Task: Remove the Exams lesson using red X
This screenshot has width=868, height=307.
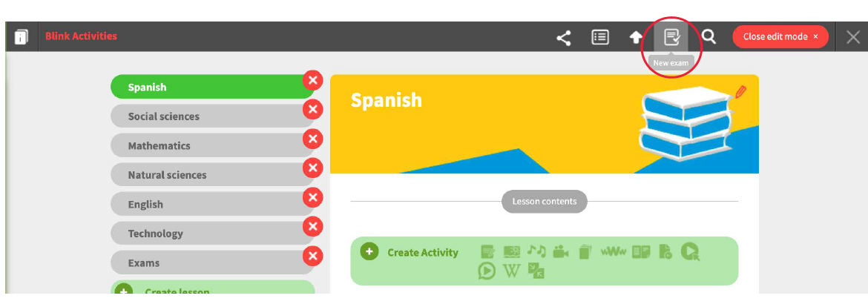Action: point(313,256)
